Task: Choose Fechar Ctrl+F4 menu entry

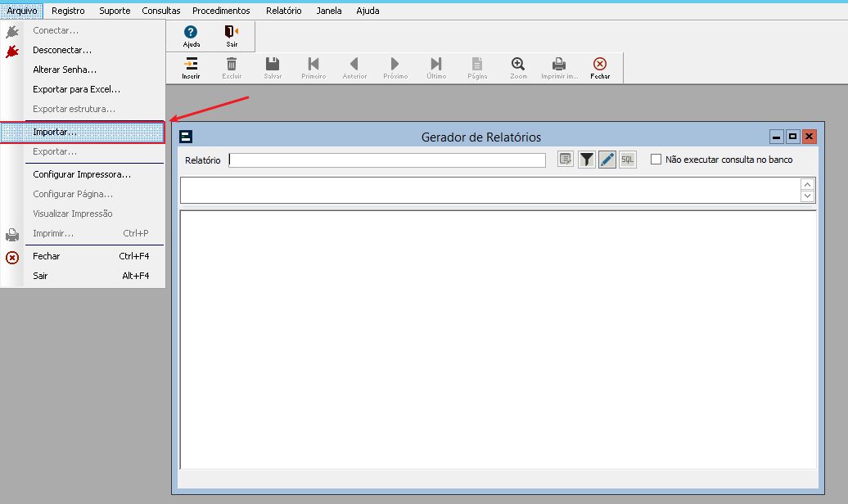Action: point(83,256)
